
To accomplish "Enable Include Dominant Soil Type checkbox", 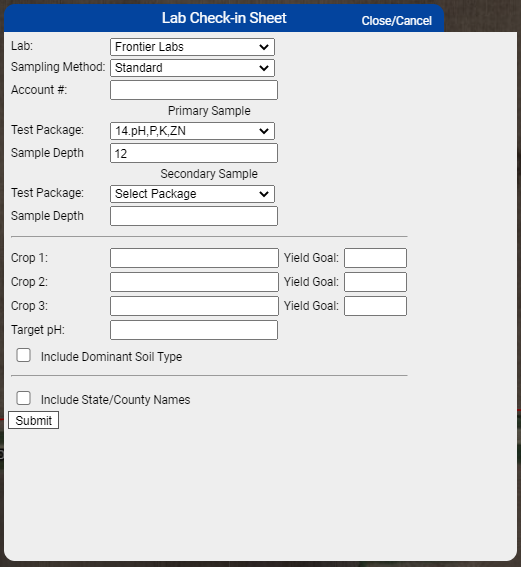I will click(24, 355).
